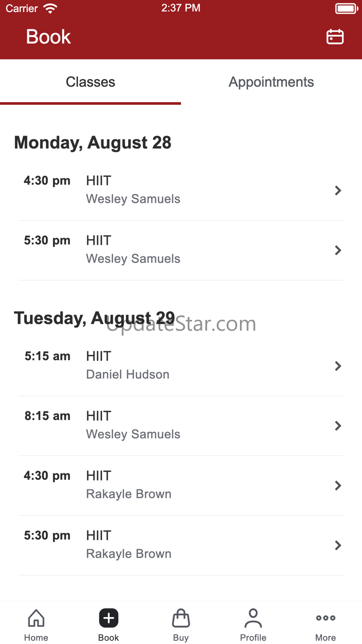Screen dimensions: 362x644
Task: Select the Tuesday, August 29 date header
Action: coord(94,319)
